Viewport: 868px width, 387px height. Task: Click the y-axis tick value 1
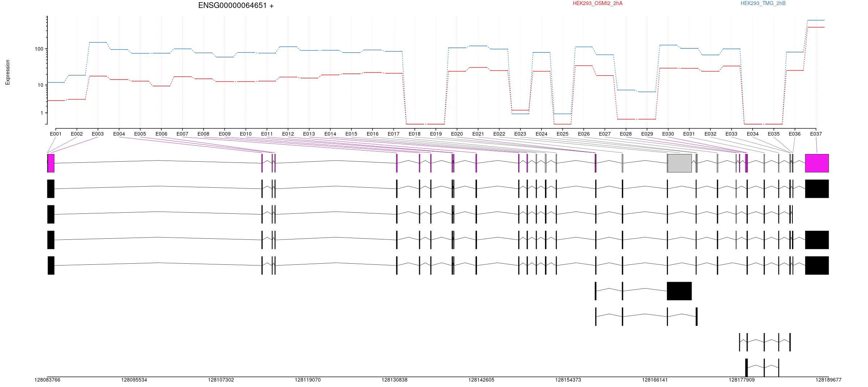42,113
